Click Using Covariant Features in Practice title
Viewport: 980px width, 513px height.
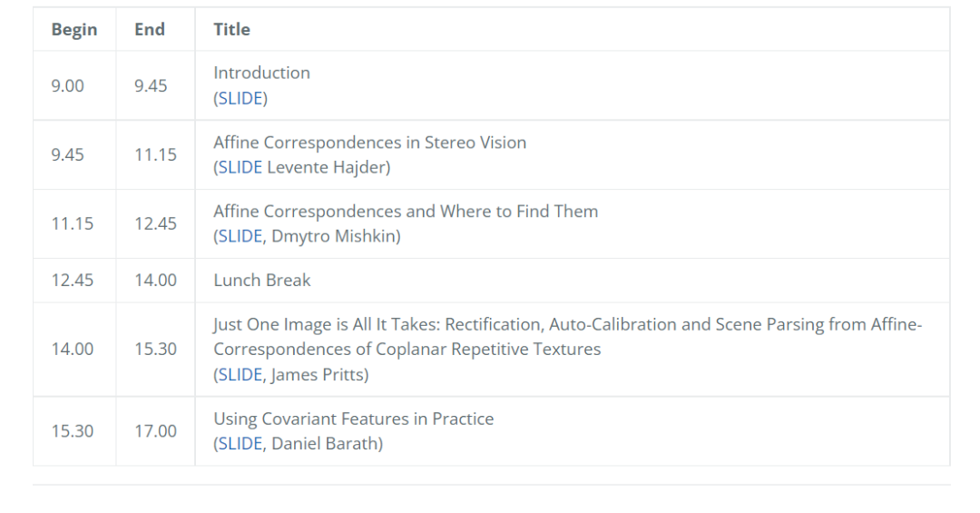point(354,419)
